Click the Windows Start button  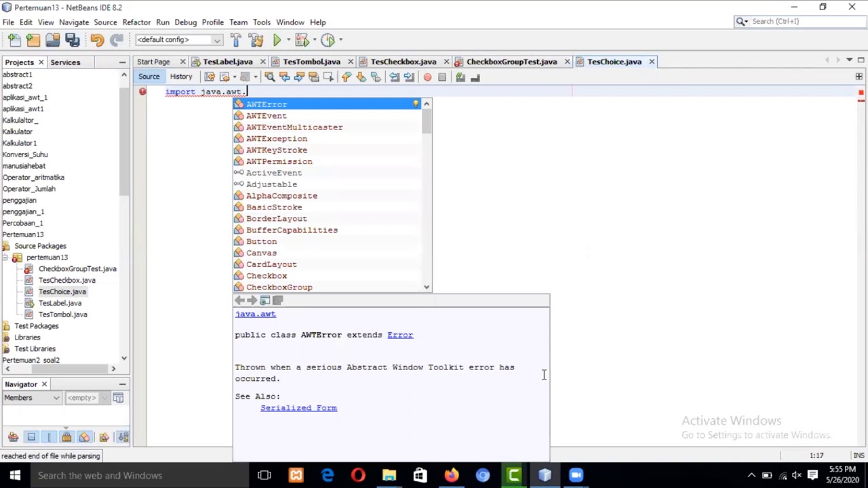click(x=15, y=476)
